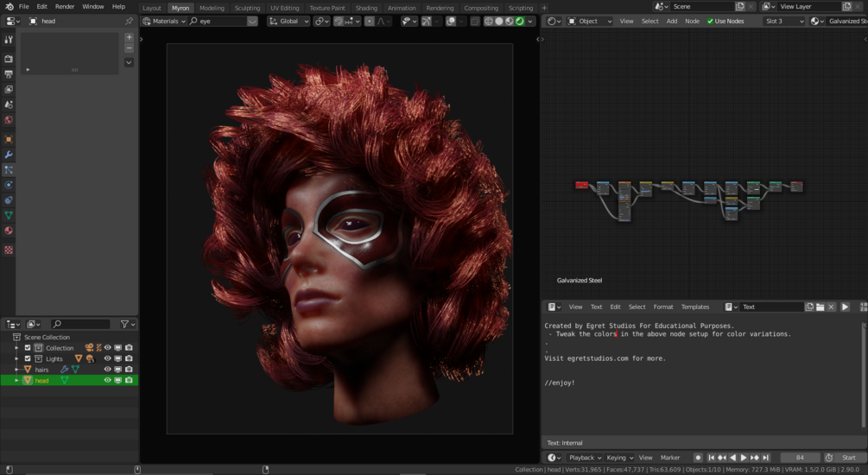
Task: Open the Modifier properties wrench tab
Action: 9,155
